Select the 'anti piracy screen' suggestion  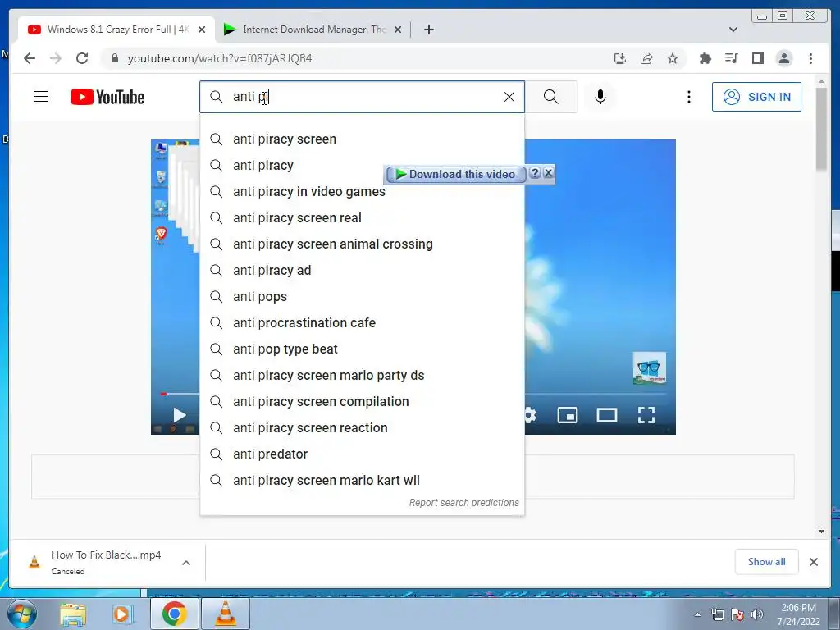362,139
